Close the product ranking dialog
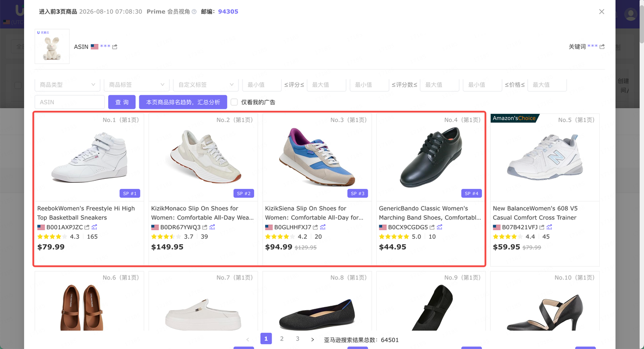This screenshot has height=349, width=644. coord(602,12)
